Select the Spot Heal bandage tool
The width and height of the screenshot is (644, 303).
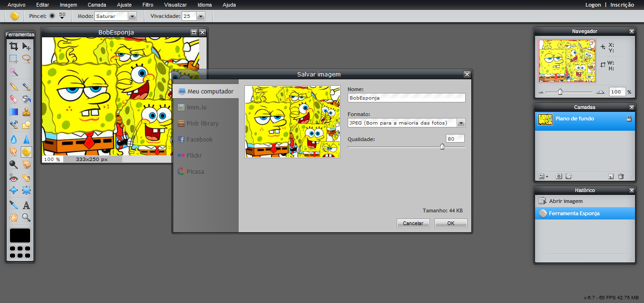coord(26,178)
